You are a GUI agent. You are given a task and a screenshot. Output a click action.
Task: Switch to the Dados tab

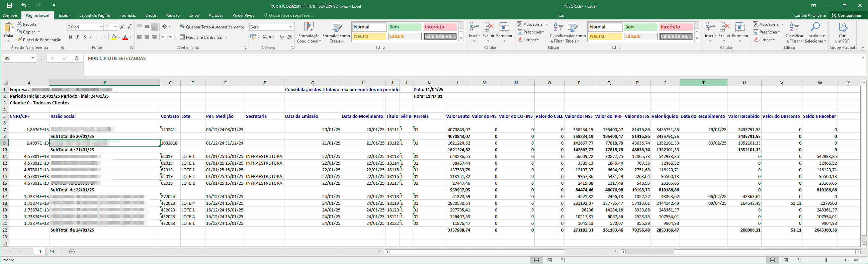[151, 15]
